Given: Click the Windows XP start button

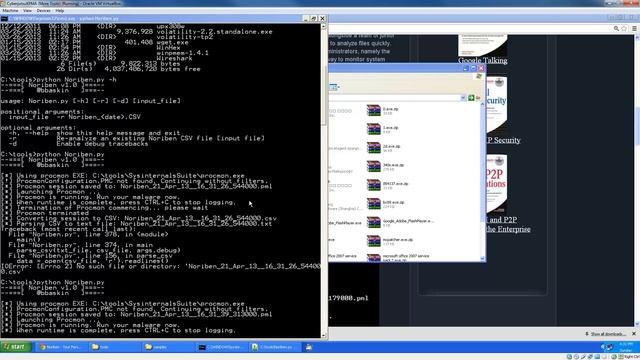Looking at the screenshot, I should tap(16, 347).
